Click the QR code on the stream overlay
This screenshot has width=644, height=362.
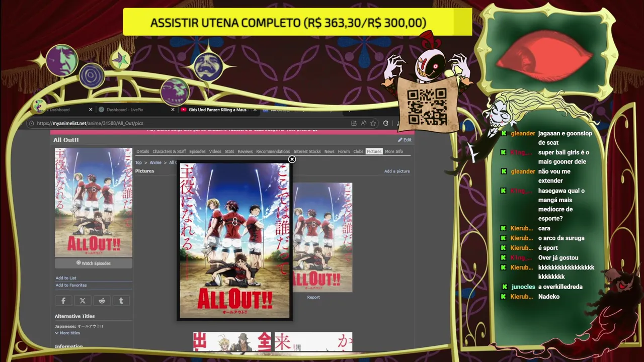click(427, 107)
